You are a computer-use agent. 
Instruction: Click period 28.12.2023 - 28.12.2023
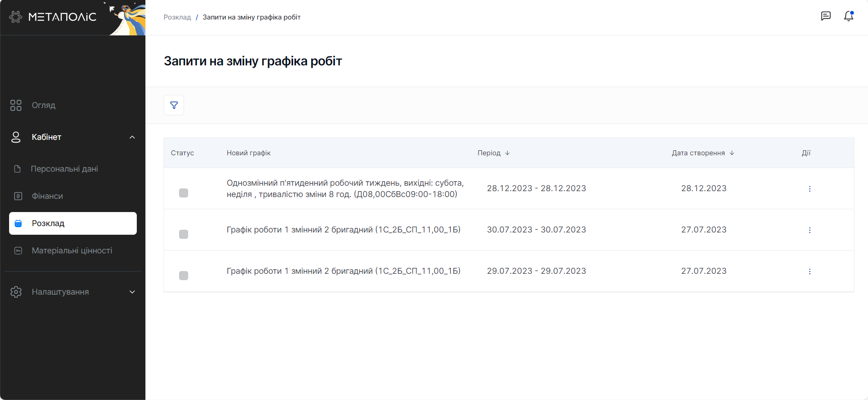536,188
